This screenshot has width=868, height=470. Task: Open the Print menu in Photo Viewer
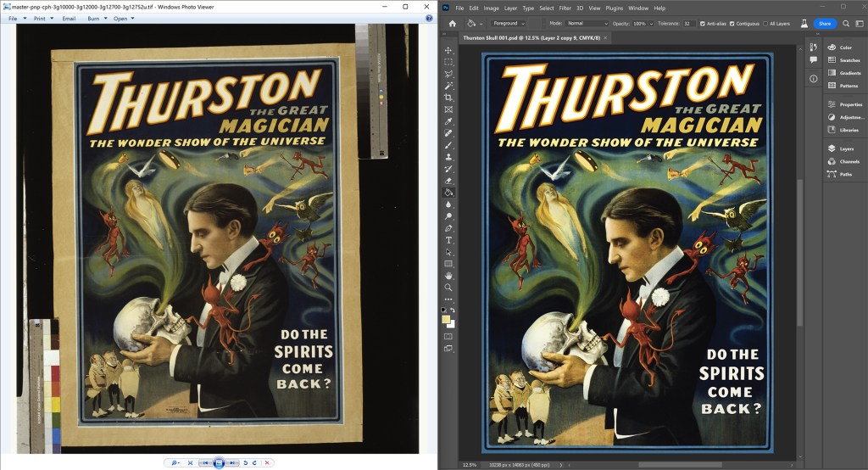pos(42,18)
